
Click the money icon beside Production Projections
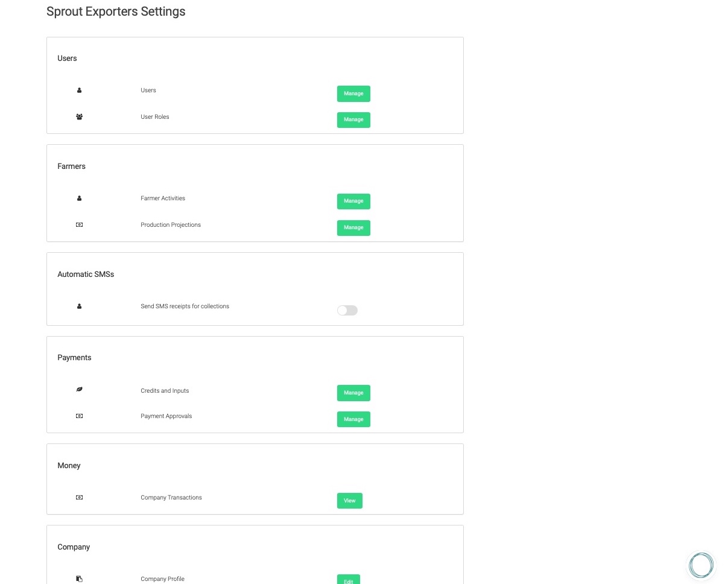pos(79,225)
